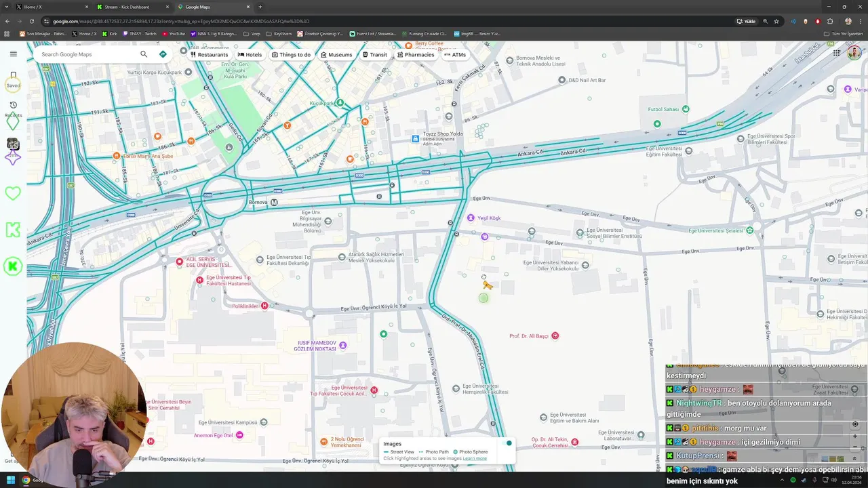Open a new browser tab
Screen dimensions: 868x488
(x=260, y=7)
